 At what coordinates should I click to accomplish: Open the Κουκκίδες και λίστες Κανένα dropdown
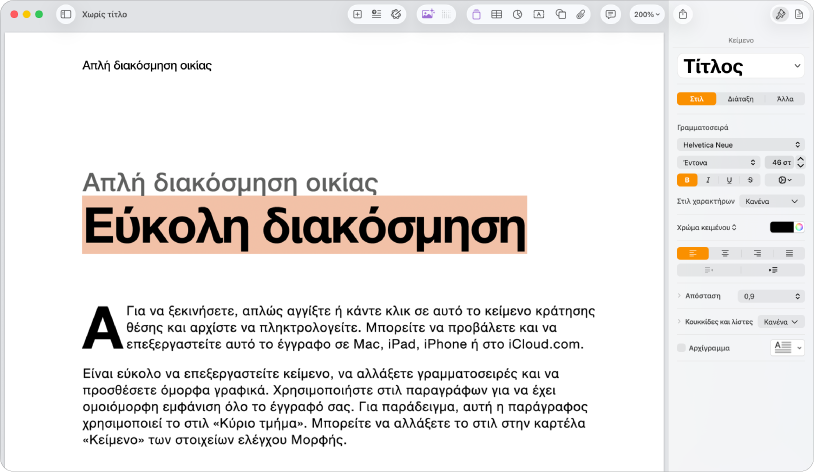coord(781,322)
